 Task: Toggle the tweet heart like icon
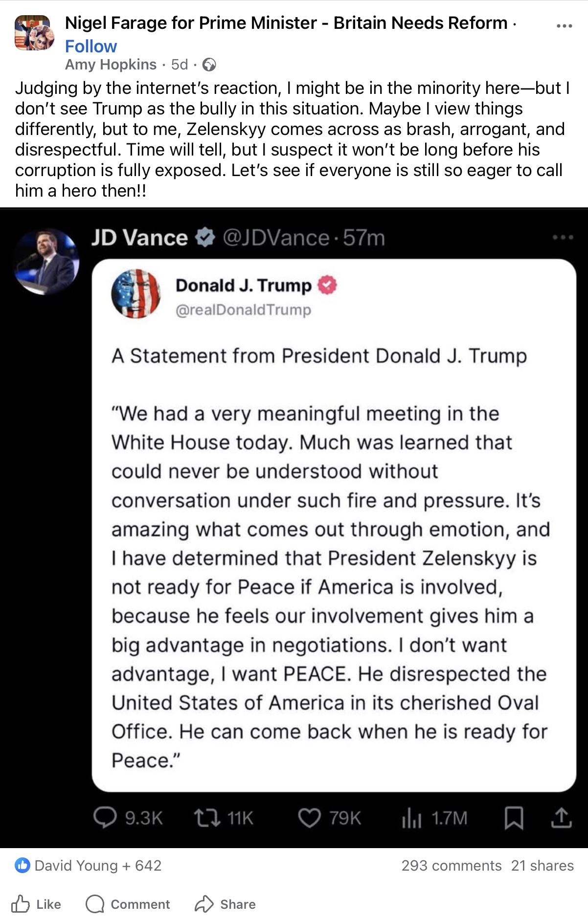click(x=309, y=817)
